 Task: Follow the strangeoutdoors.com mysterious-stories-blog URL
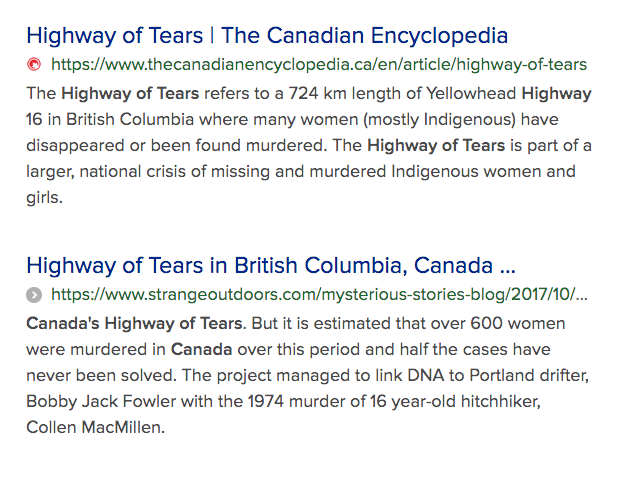[x=319, y=295]
